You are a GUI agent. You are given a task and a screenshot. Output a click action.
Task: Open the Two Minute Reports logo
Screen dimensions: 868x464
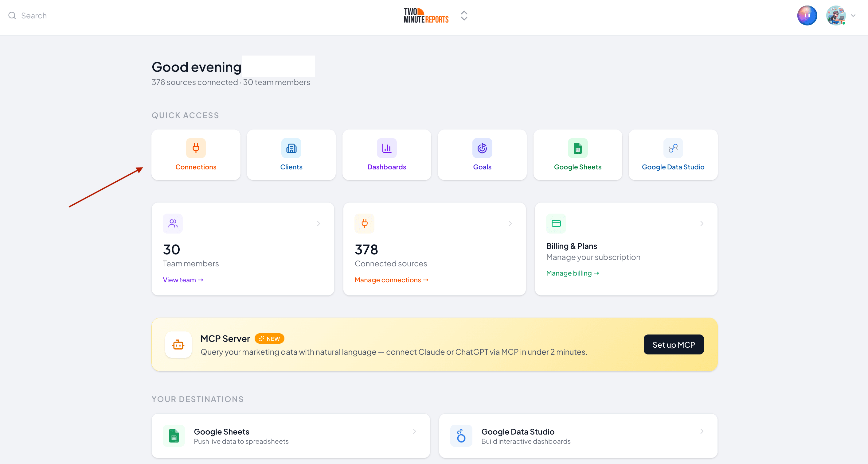426,15
